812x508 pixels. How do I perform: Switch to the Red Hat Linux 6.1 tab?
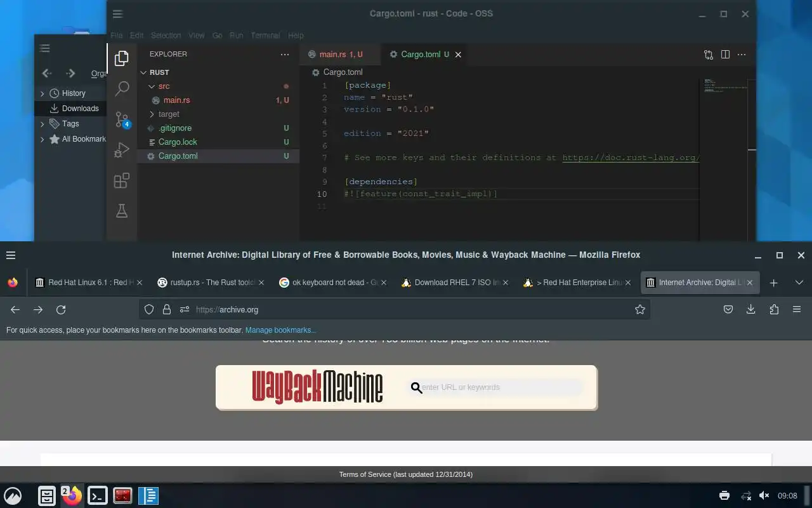tap(88, 283)
